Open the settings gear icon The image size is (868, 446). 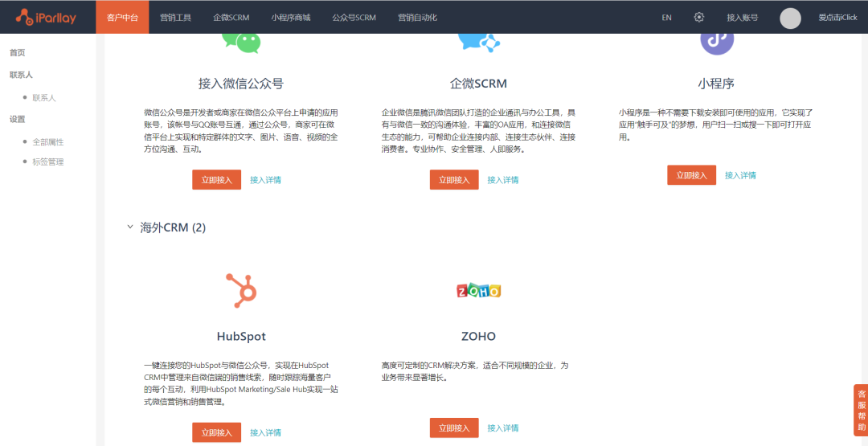pos(699,17)
